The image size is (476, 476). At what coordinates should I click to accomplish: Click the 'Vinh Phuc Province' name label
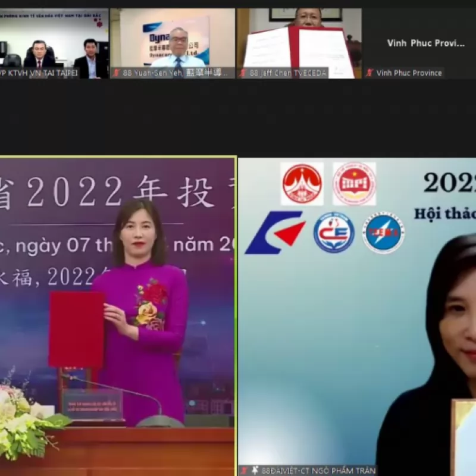click(x=409, y=73)
